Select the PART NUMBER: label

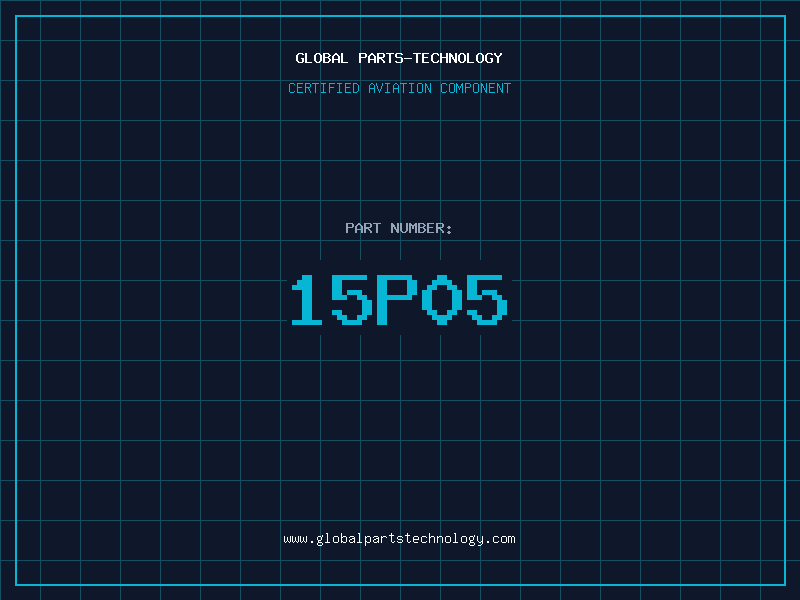(399, 228)
